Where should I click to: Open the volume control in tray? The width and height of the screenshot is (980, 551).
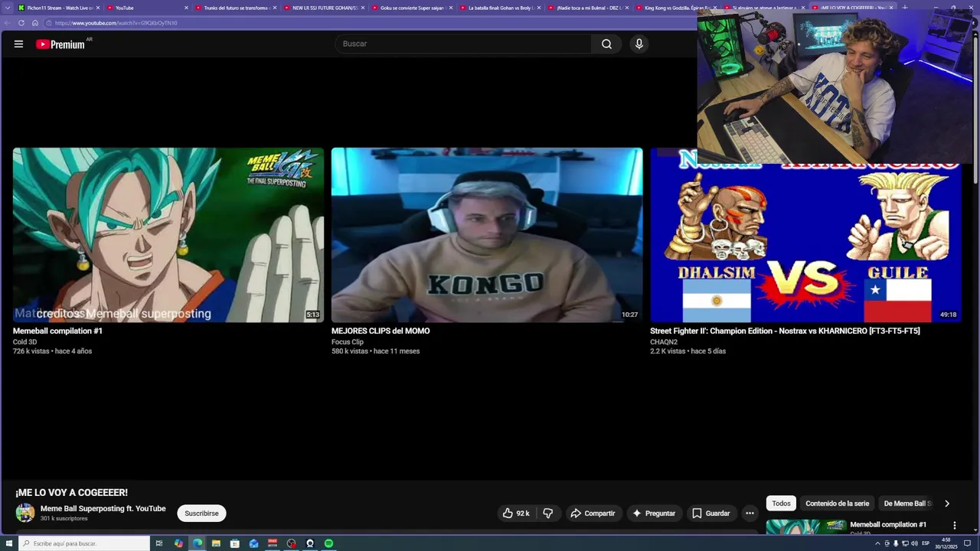(x=914, y=543)
